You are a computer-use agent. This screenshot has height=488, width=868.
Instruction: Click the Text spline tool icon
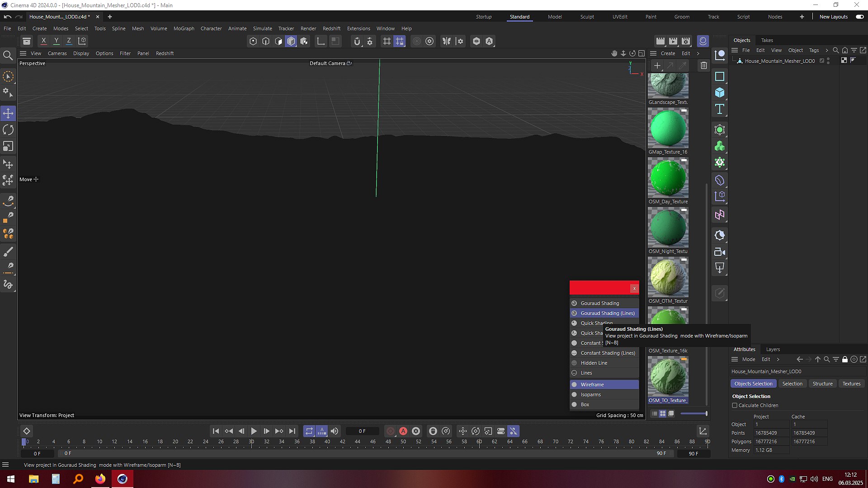click(x=720, y=109)
